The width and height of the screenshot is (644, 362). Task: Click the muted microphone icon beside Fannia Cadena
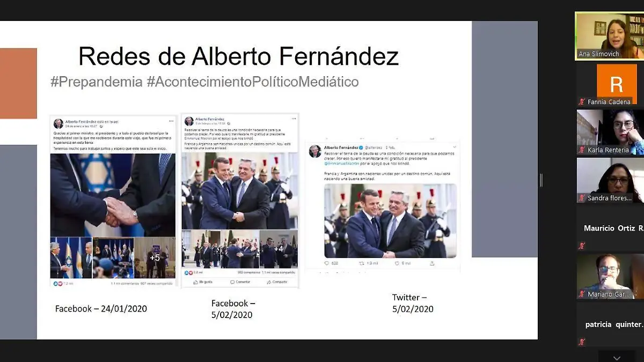(x=581, y=102)
